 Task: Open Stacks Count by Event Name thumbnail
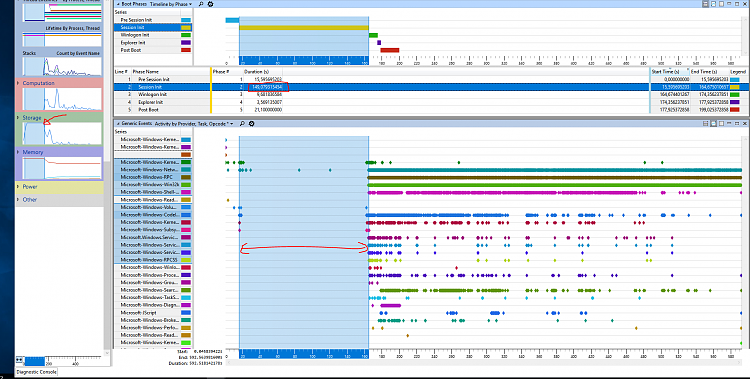coord(62,66)
